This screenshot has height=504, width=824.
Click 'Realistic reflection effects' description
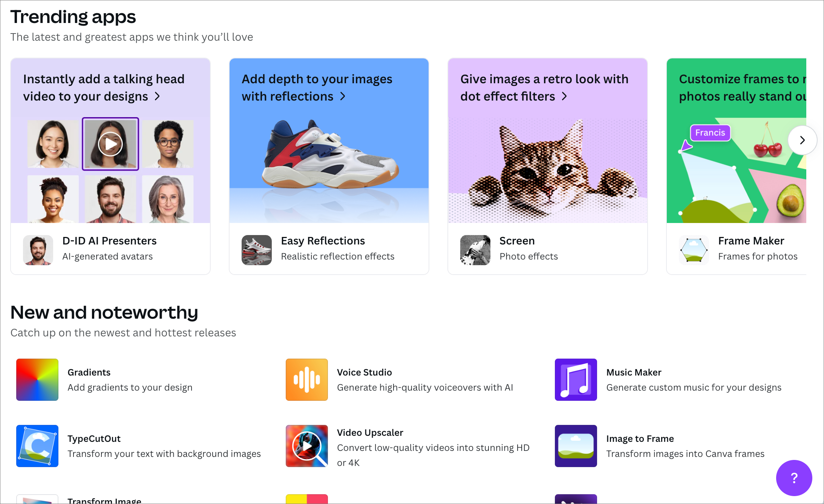pos(337,257)
